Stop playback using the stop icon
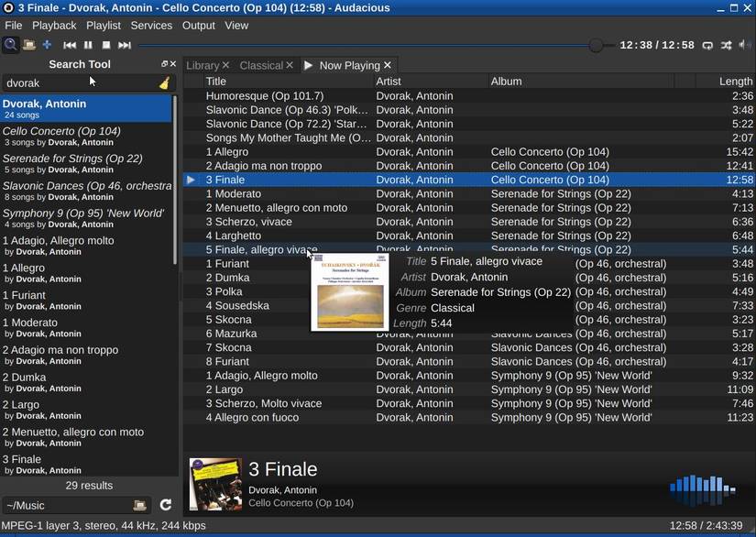756x537 pixels. click(106, 44)
